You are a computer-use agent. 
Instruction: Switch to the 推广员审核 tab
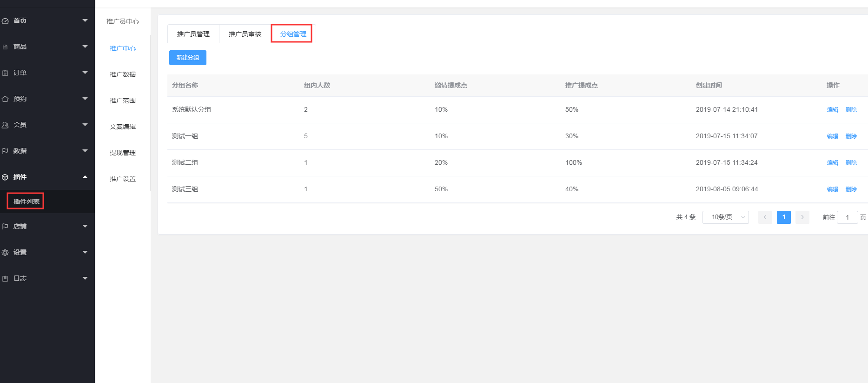point(245,34)
